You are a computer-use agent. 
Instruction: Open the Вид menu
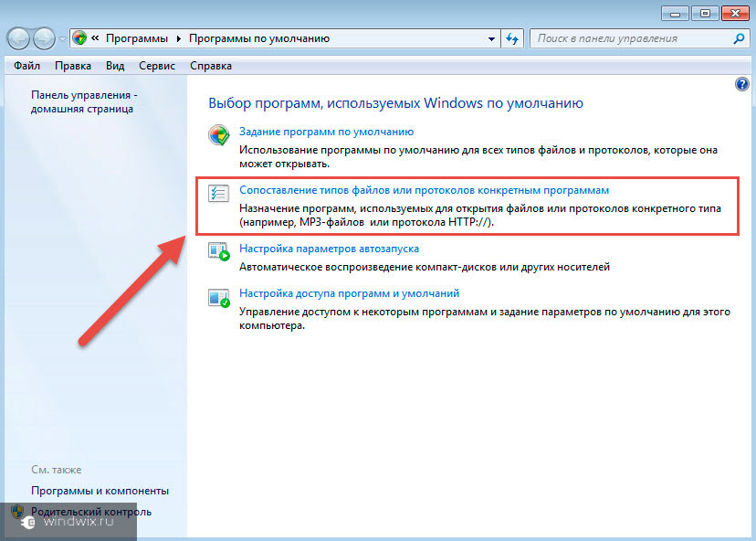click(x=115, y=66)
